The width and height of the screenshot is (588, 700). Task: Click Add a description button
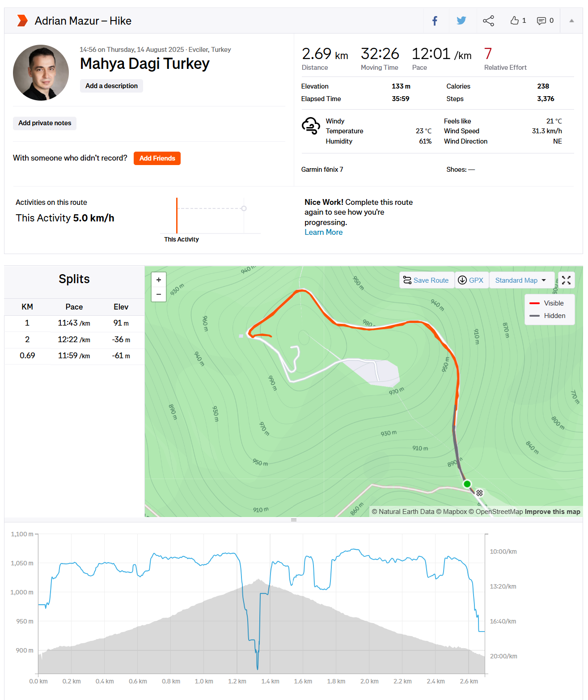coord(111,86)
